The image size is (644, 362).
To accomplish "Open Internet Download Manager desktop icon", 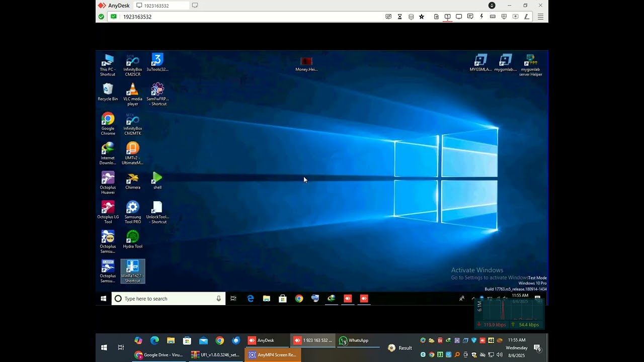I will (x=108, y=154).
